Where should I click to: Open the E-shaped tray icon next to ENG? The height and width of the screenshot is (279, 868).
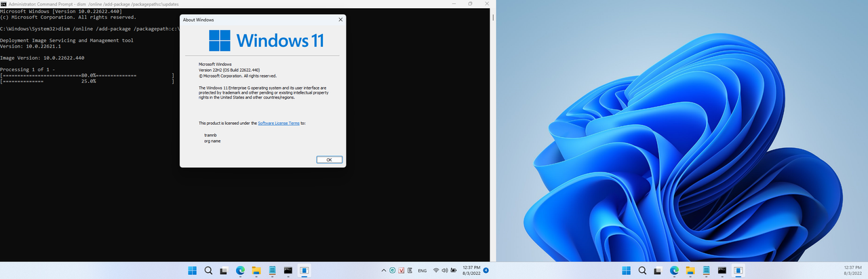tap(410, 270)
